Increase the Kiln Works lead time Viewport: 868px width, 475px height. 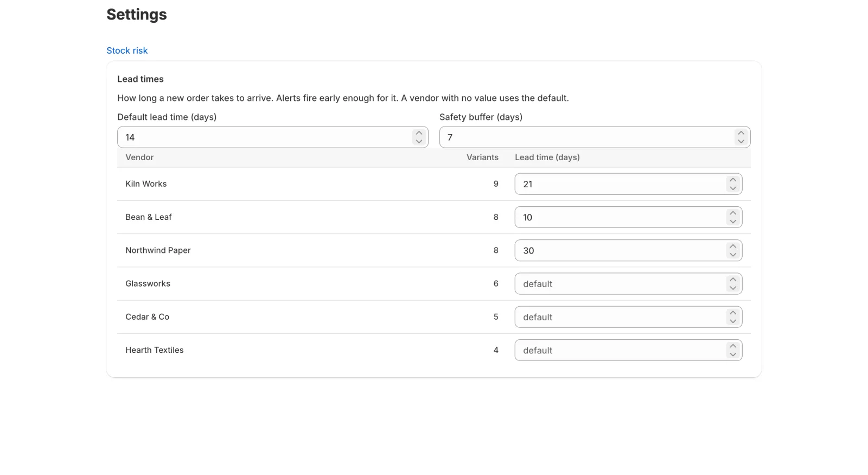[733, 180]
